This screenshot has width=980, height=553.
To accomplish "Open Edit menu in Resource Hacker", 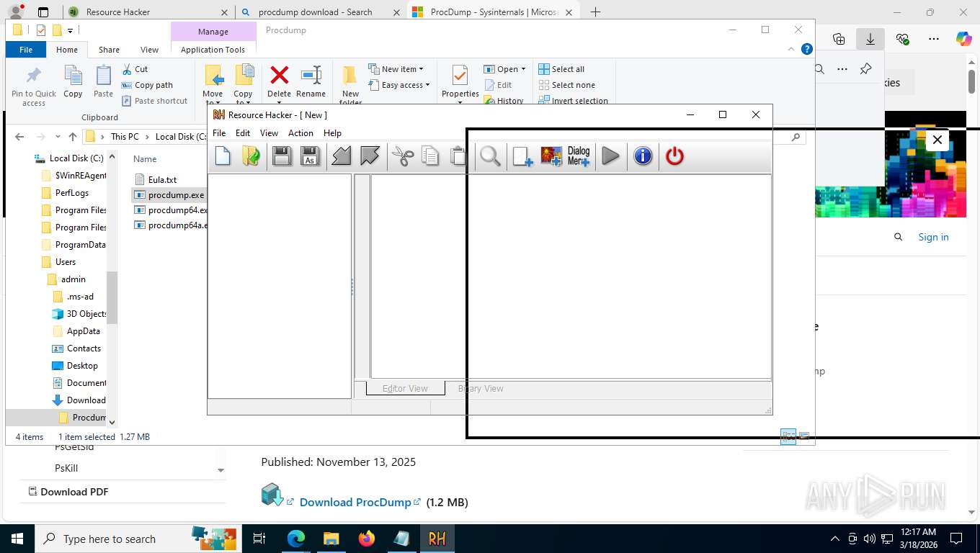I will [243, 133].
